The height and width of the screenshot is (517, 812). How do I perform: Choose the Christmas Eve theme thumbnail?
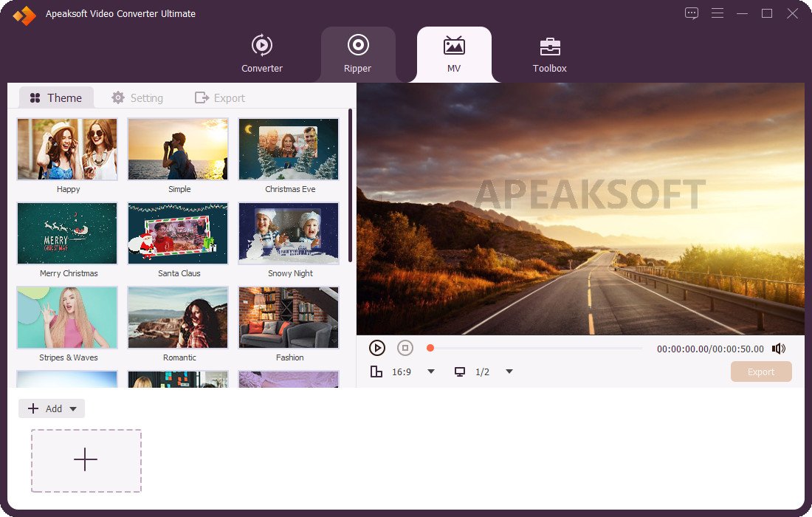tap(289, 149)
